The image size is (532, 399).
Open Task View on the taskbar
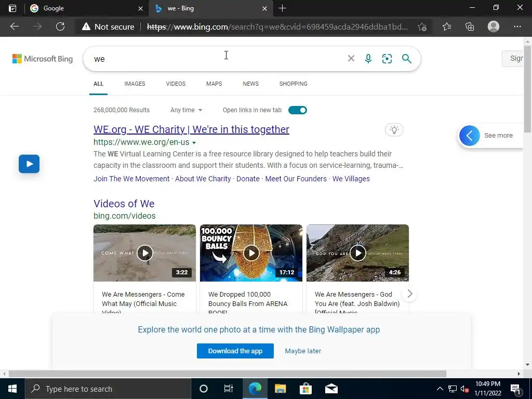click(x=229, y=389)
